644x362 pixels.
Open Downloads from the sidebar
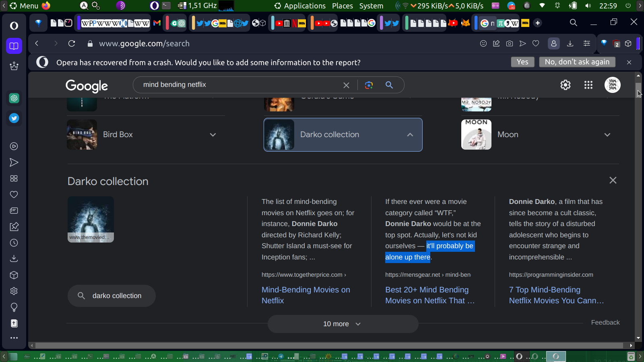coord(14,259)
